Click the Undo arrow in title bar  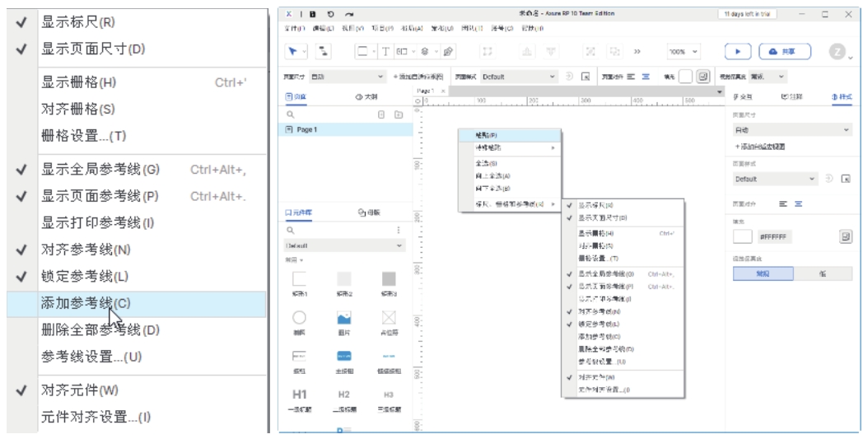[330, 15]
